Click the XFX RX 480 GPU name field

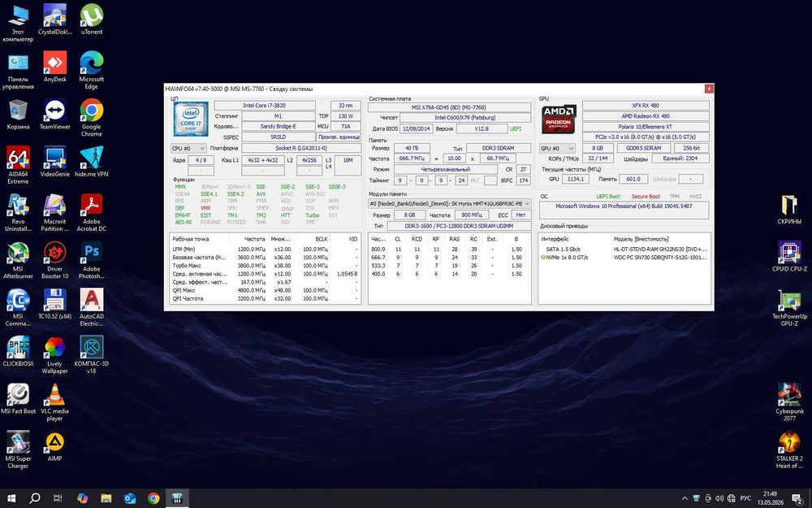click(x=646, y=105)
